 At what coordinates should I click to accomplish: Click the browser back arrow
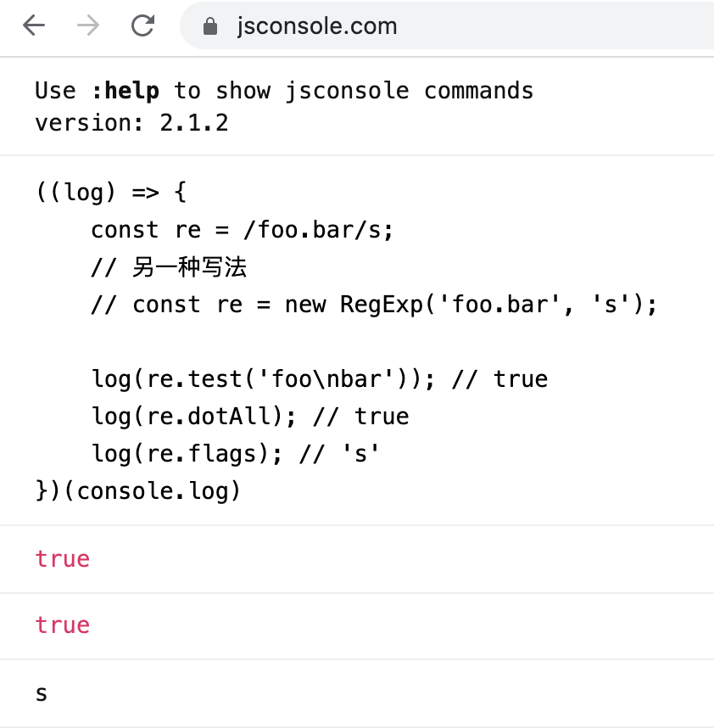[34, 25]
